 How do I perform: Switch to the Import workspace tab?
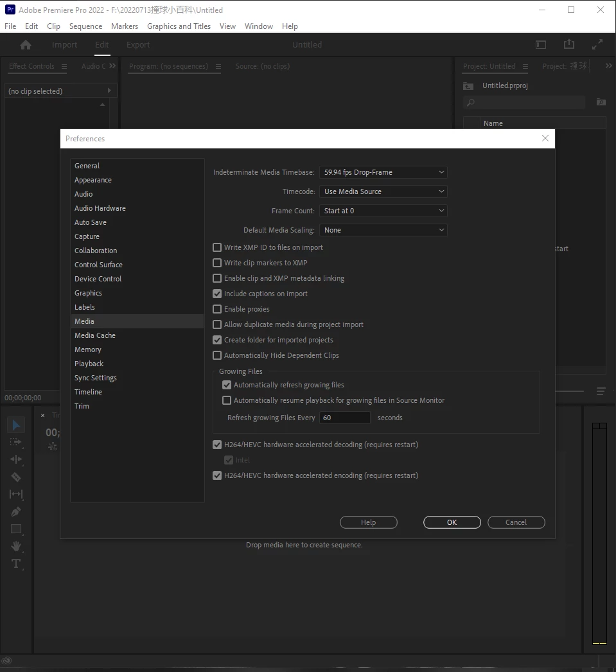pyautogui.click(x=64, y=44)
